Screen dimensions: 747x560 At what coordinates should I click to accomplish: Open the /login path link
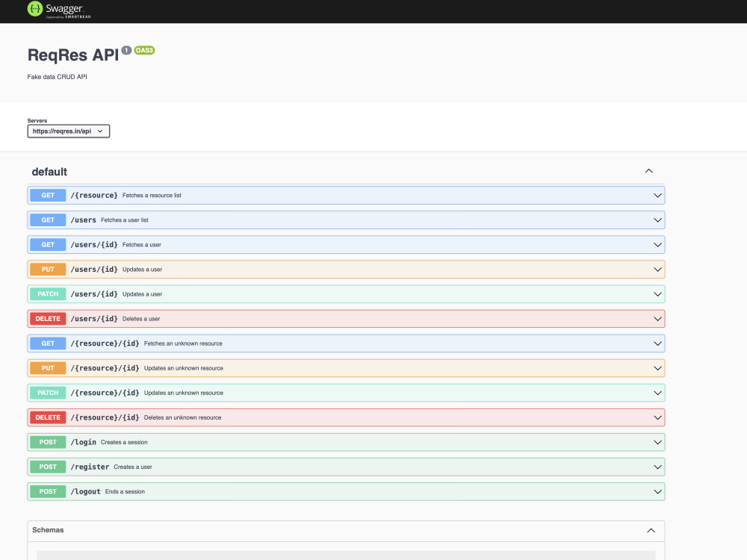tap(84, 442)
